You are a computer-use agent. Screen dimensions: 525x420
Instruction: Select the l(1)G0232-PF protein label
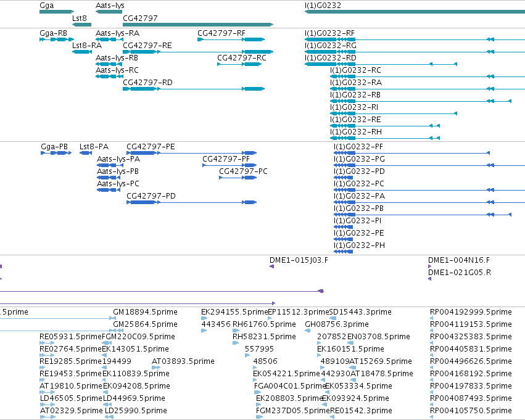[x=358, y=147]
